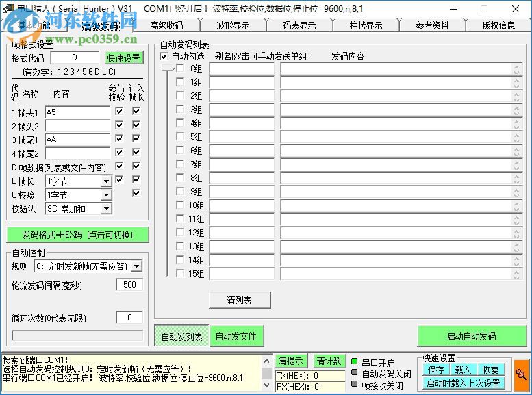Click the 保存 quick settings button
Viewport: 532px width, 395px height.
tap(436, 369)
